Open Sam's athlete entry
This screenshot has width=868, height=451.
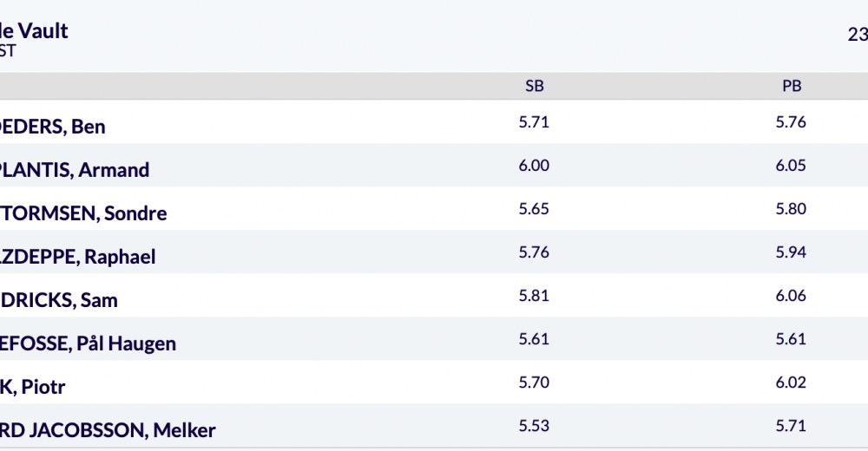click(59, 300)
